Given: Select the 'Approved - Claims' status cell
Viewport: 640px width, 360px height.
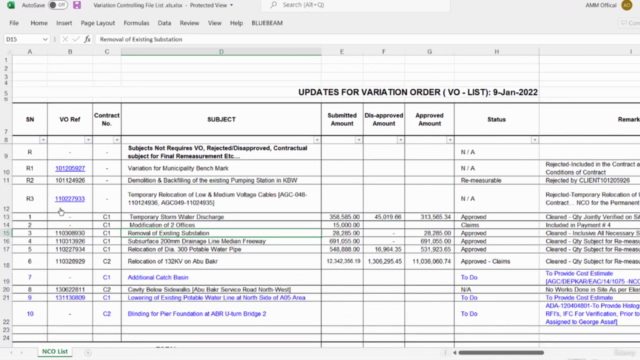Looking at the screenshot, I should pyautogui.click(x=496, y=261).
